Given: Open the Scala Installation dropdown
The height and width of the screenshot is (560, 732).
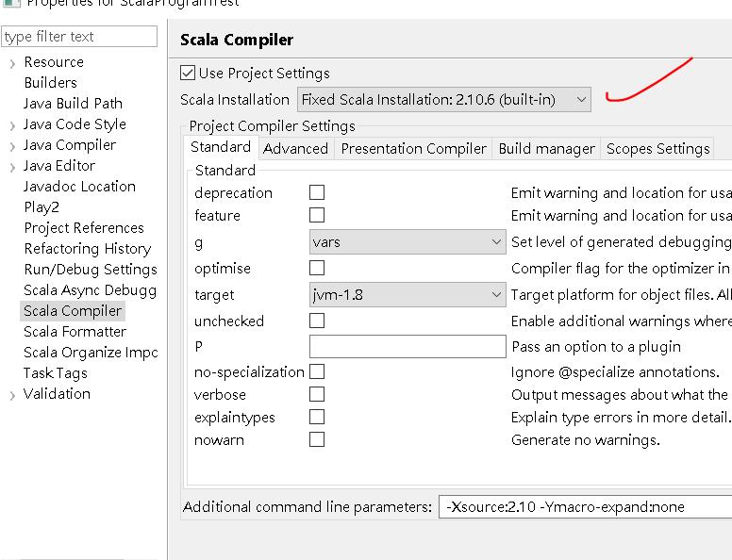Looking at the screenshot, I should click(x=444, y=99).
